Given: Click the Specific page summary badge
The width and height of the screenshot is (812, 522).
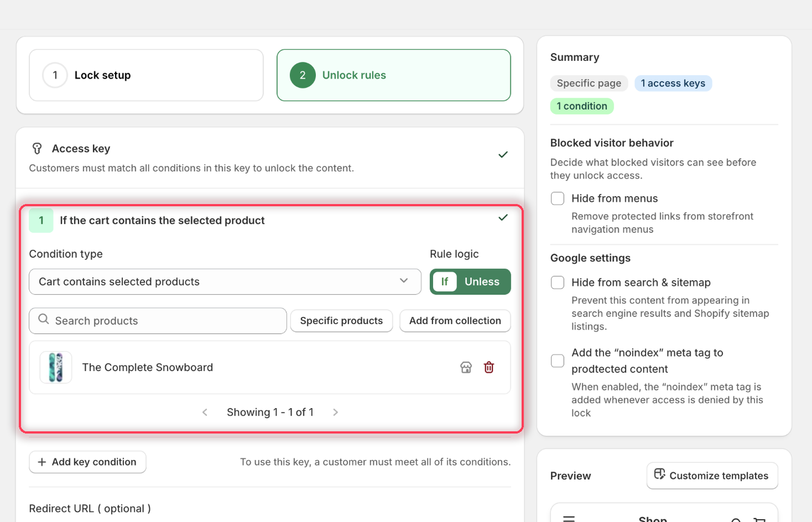Looking at the screenshot, I should (x=589, y=83).
